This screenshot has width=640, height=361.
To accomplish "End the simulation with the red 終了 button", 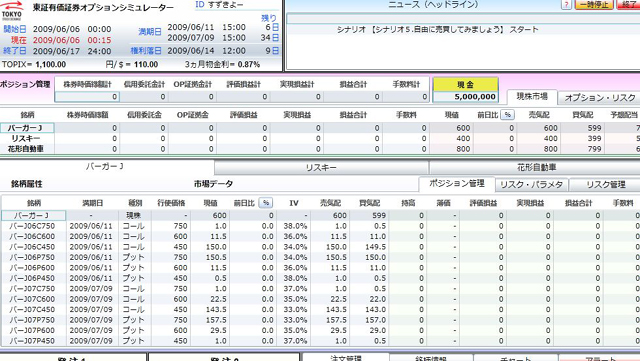I will [x=629, y=4].
